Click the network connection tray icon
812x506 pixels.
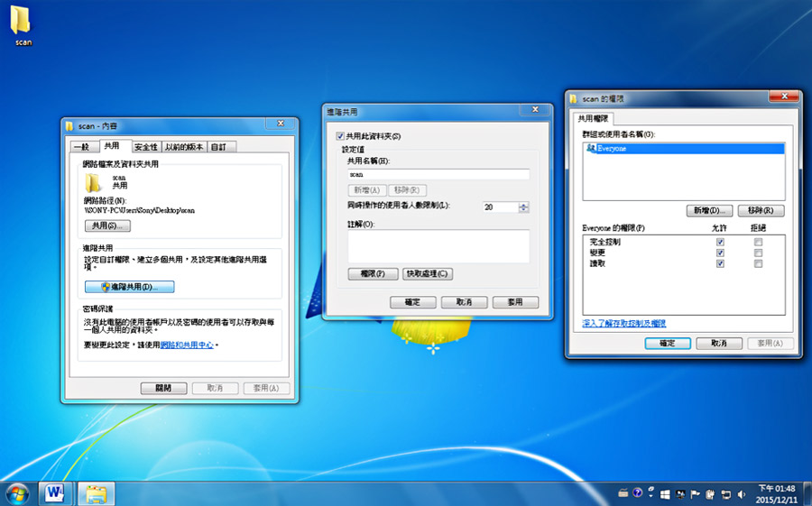[726, 494]
